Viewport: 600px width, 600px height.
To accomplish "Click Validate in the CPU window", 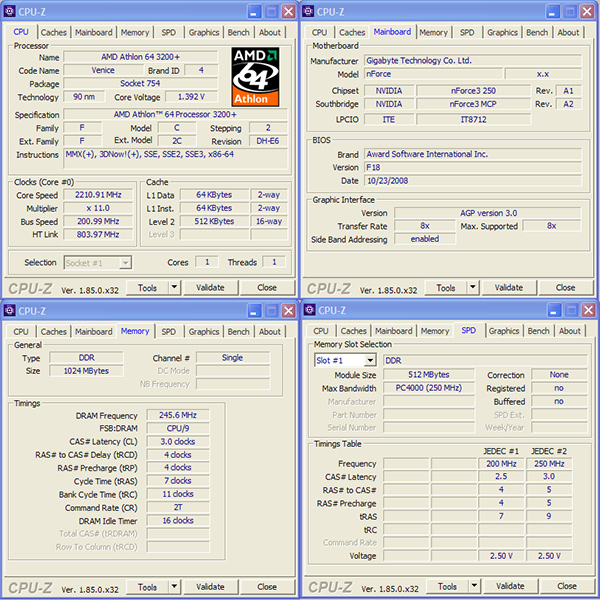I will [210, 287].
